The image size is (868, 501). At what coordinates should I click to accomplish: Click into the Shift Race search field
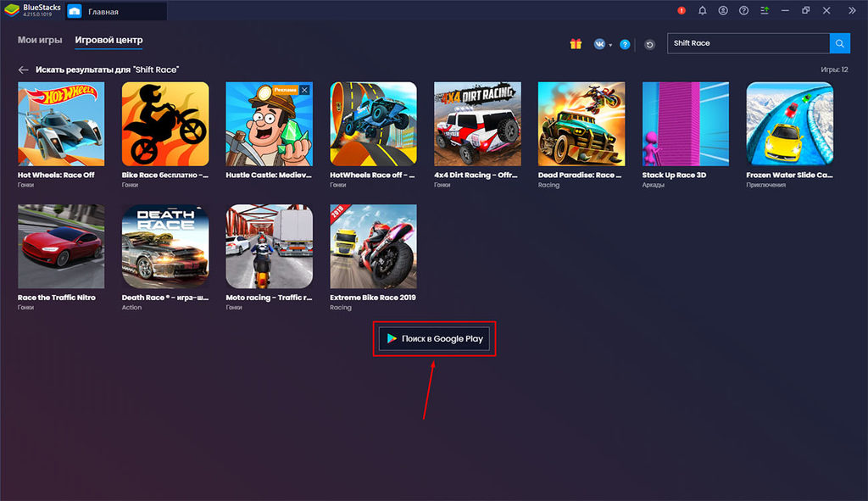point(748,43)
